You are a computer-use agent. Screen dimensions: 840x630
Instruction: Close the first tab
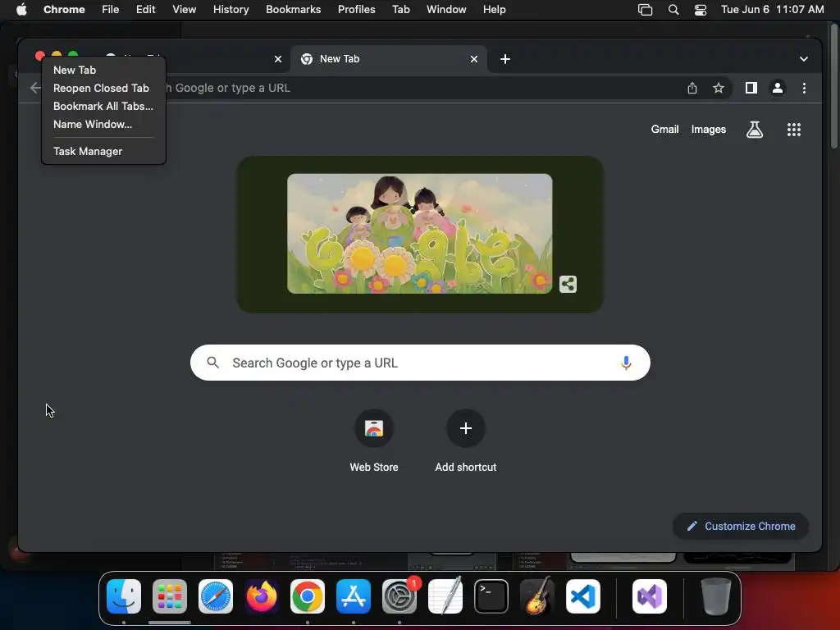[277, 59]
